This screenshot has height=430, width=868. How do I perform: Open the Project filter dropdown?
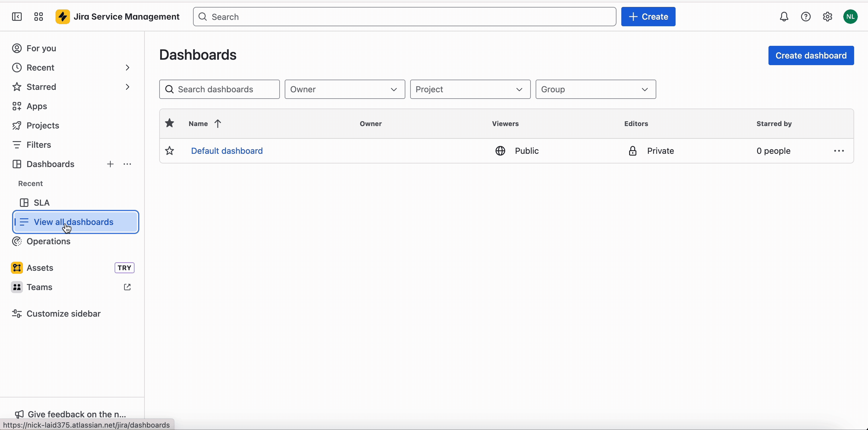coord(470,89)
